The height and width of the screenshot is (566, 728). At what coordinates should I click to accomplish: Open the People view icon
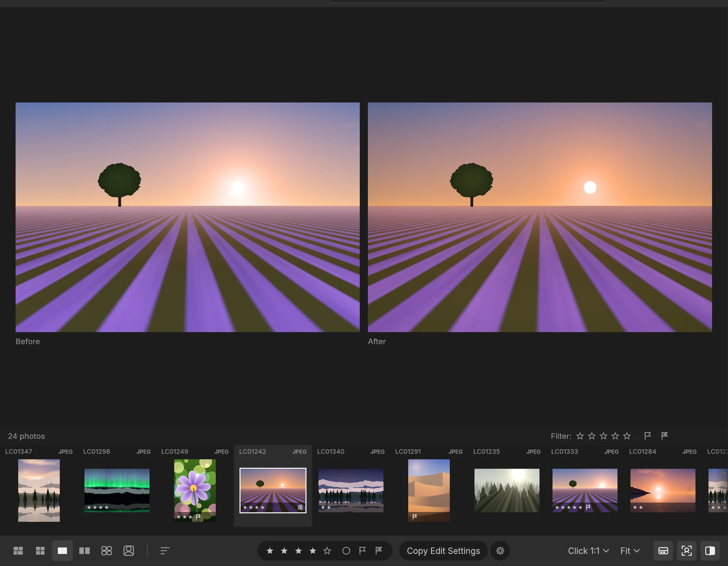coord(129,551)
